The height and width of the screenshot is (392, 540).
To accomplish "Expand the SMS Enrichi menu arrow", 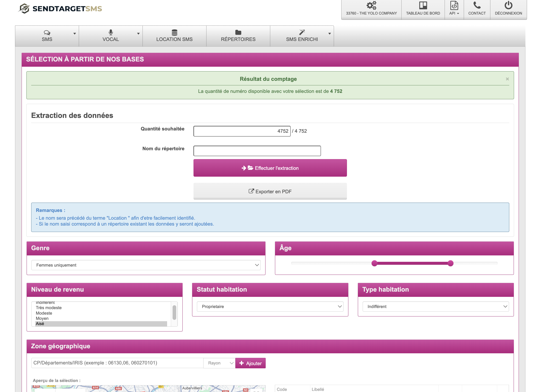I will tap(329, 34).
